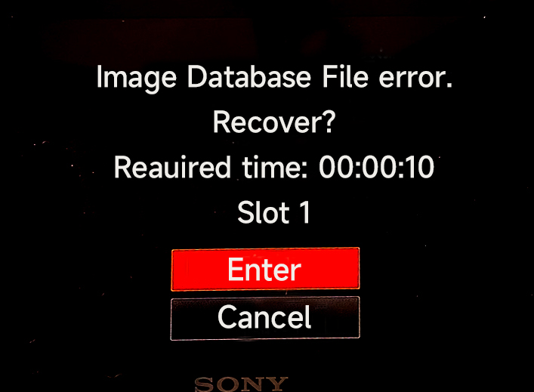Click the word 'time:' in the duration line

point(275,167)
